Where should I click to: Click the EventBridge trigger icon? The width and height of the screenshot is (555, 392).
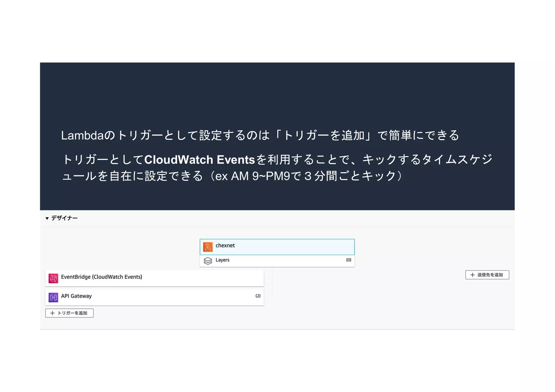coord(53,278)
